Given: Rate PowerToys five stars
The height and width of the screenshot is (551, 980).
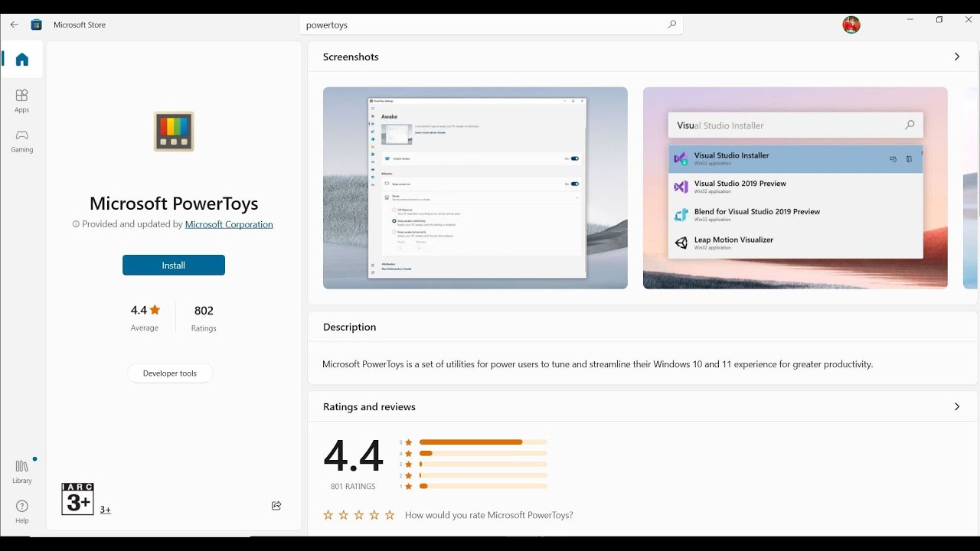Looking at the screenshot, I should point(390,515).
